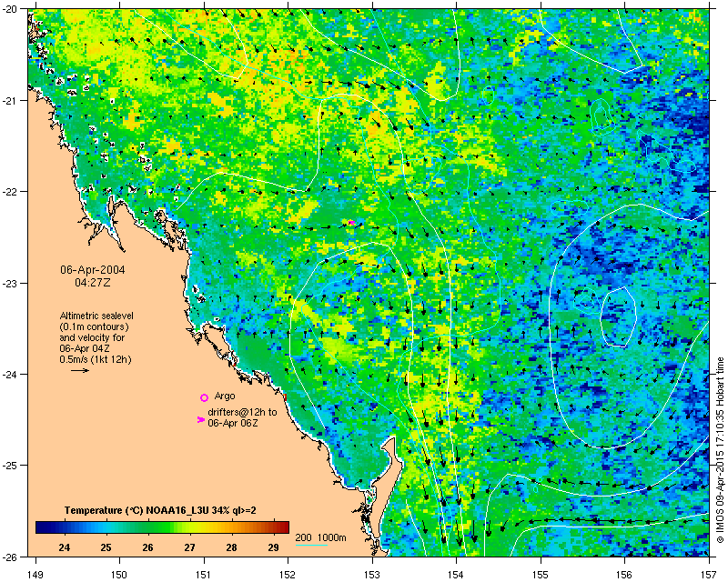The height and width of the screenshot is (582, 728).
Task: Click the latitude axis label '-25'
Action: point(10,466)
